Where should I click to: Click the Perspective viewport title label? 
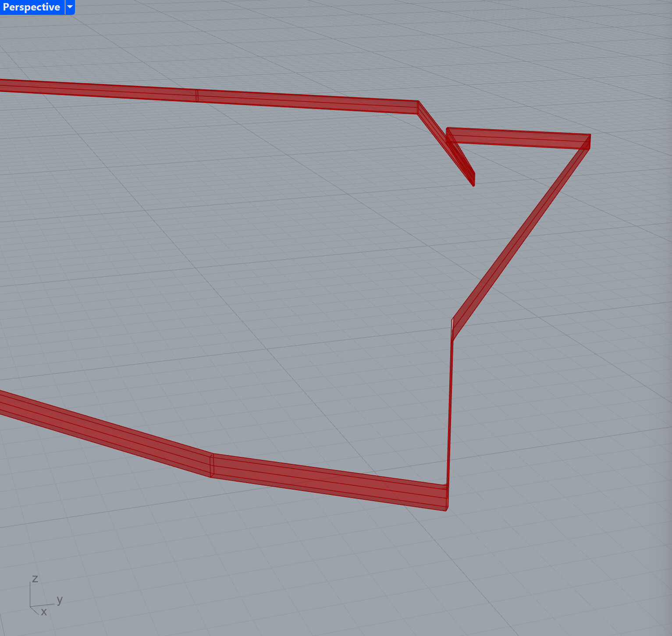point(32,7)
